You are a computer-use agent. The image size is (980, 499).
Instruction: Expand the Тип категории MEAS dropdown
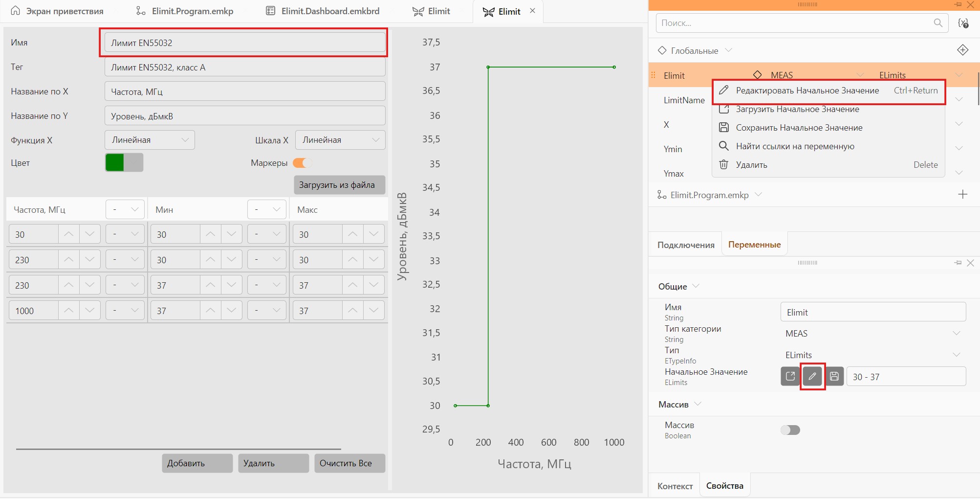click(x=872, y=334)
